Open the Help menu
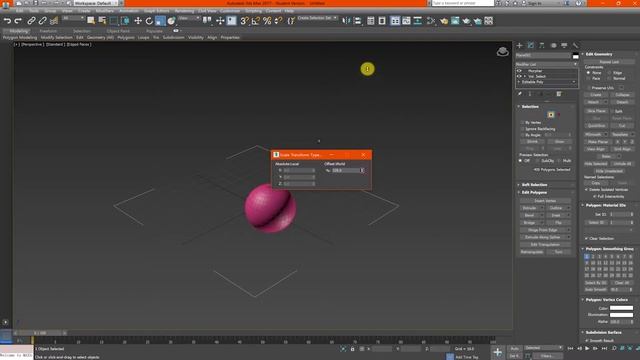The width and height of the screenshot is (640, 360). click(289, 11)
